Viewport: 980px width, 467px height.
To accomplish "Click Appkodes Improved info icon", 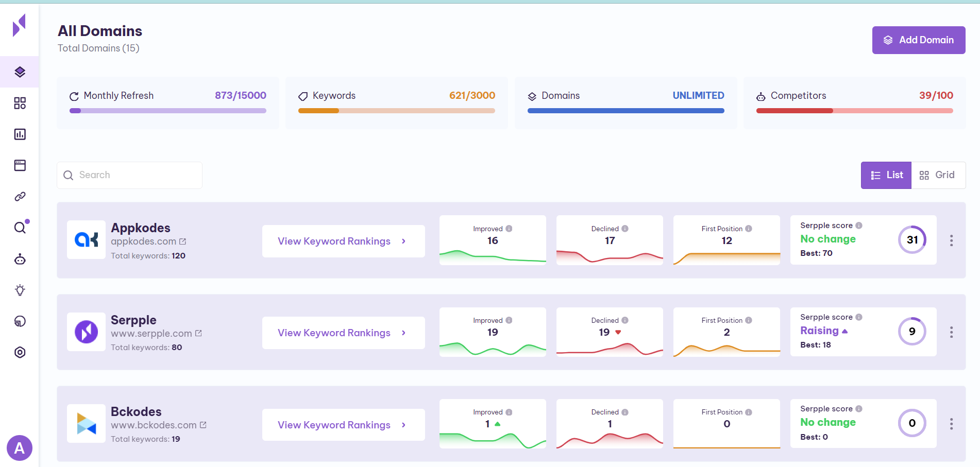I will click(509, 229).
